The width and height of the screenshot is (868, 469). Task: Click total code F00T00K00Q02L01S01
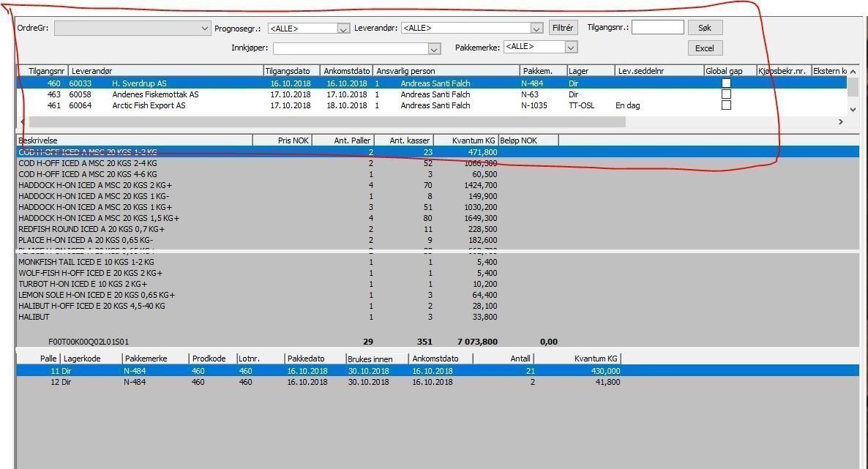89,342
